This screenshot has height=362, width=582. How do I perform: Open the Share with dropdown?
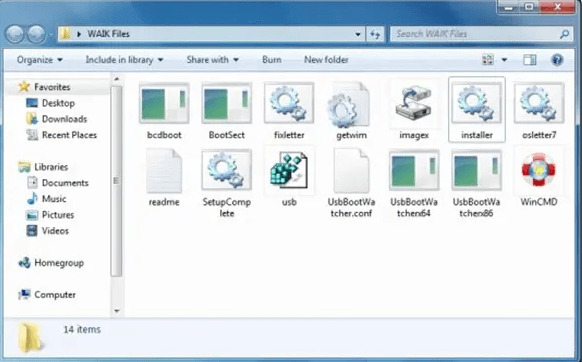pos(212,60)
